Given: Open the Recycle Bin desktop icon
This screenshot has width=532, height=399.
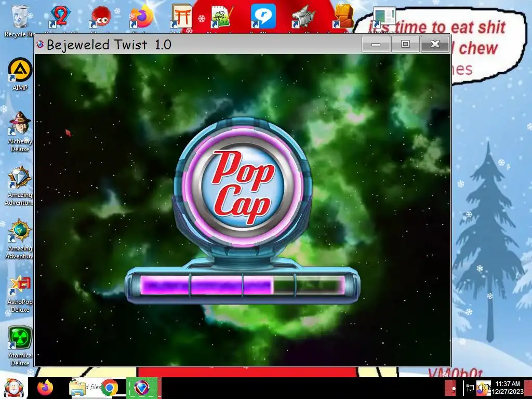Looking at the screenshot, I should [20, 20].
